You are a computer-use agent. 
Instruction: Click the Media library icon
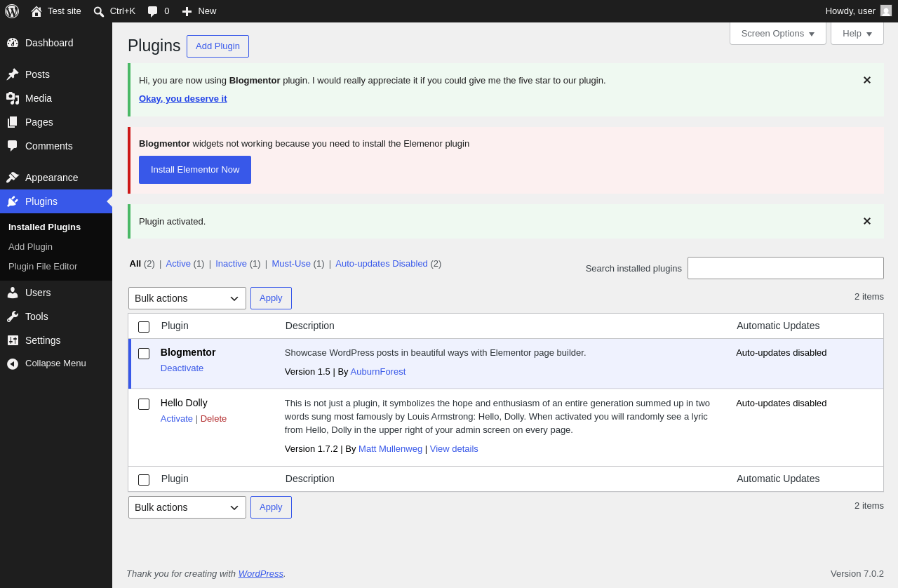click(x=13, y=98)
